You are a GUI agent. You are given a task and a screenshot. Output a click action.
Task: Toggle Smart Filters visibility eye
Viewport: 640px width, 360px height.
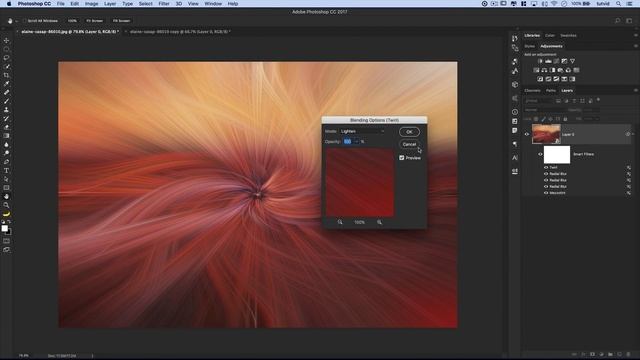click(540, 154)
